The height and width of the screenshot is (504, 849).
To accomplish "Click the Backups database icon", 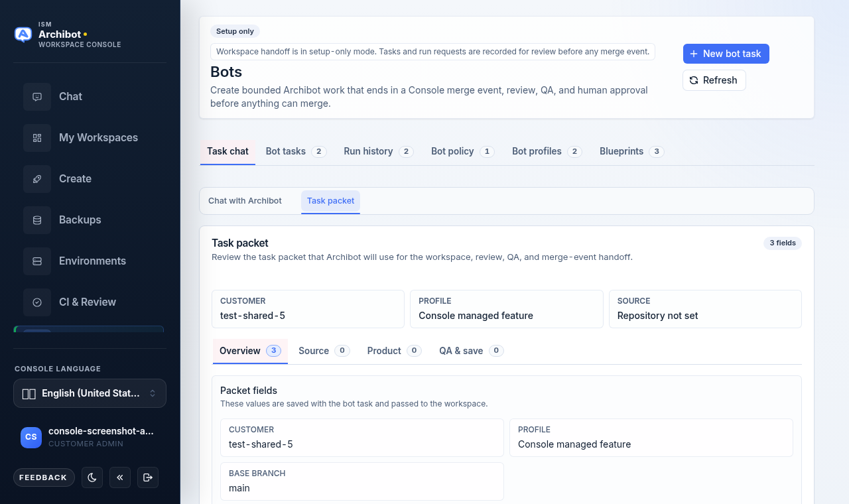I will point(37,220).
